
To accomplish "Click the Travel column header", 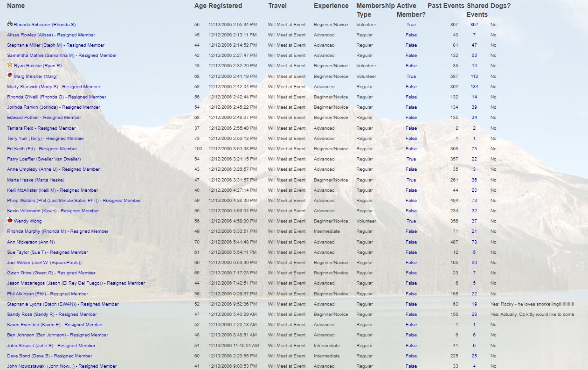I will click(277, 6).
